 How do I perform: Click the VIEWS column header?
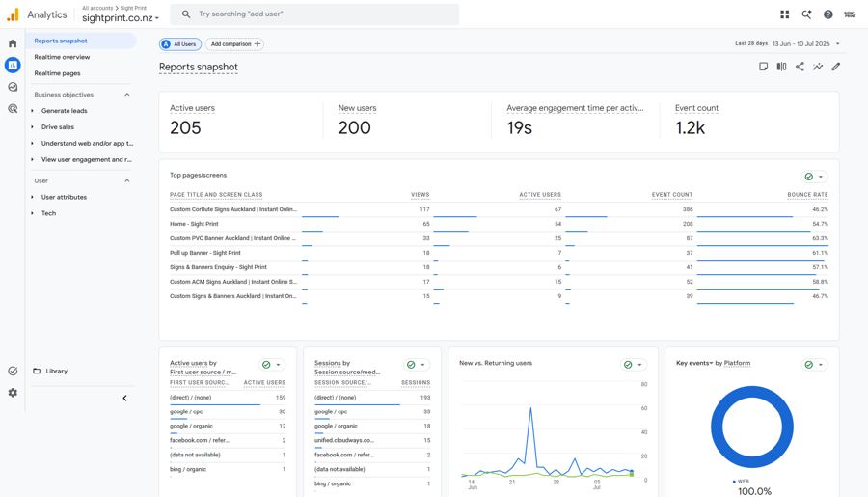click(420, 195)
